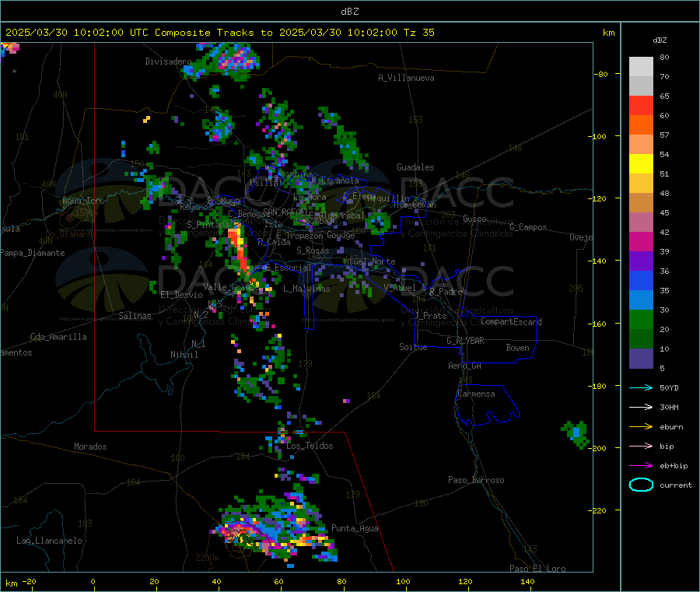Click the 80 dBZ light gray swatch
This screenshot has width=700, height=592.
point(641,67)
